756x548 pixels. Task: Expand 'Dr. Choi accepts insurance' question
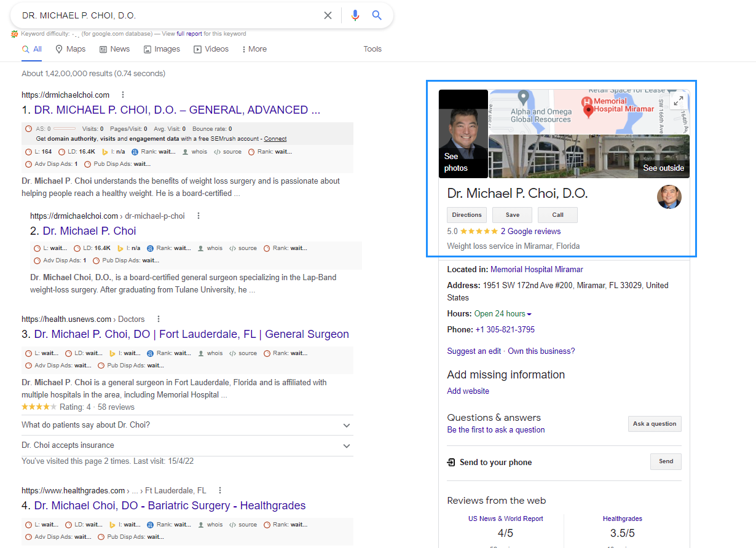(187, 445)
